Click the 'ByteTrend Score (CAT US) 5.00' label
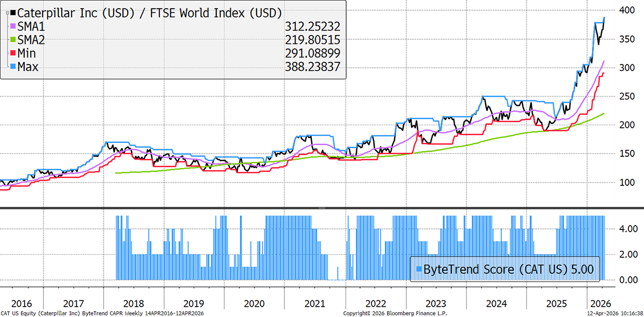 point(509,269)
